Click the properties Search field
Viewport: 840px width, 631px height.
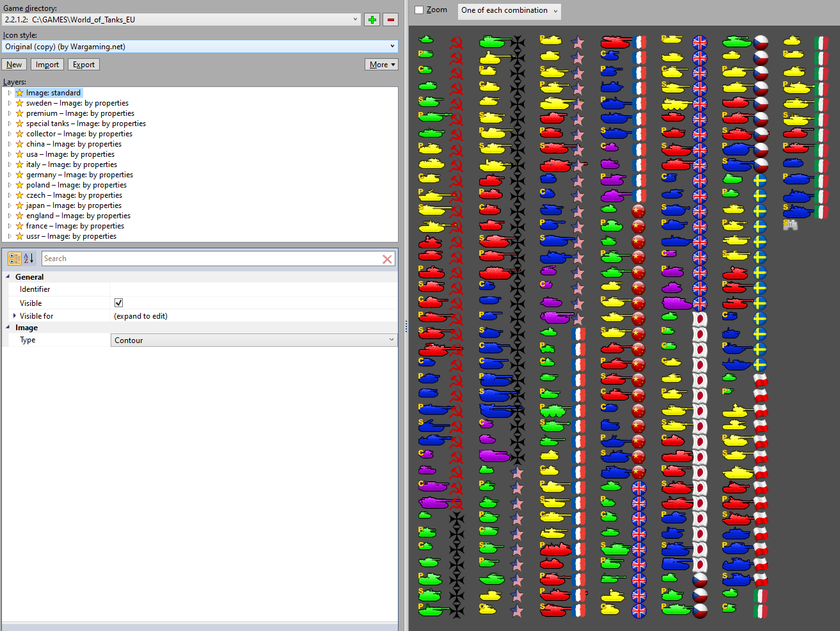pos(211,259)
